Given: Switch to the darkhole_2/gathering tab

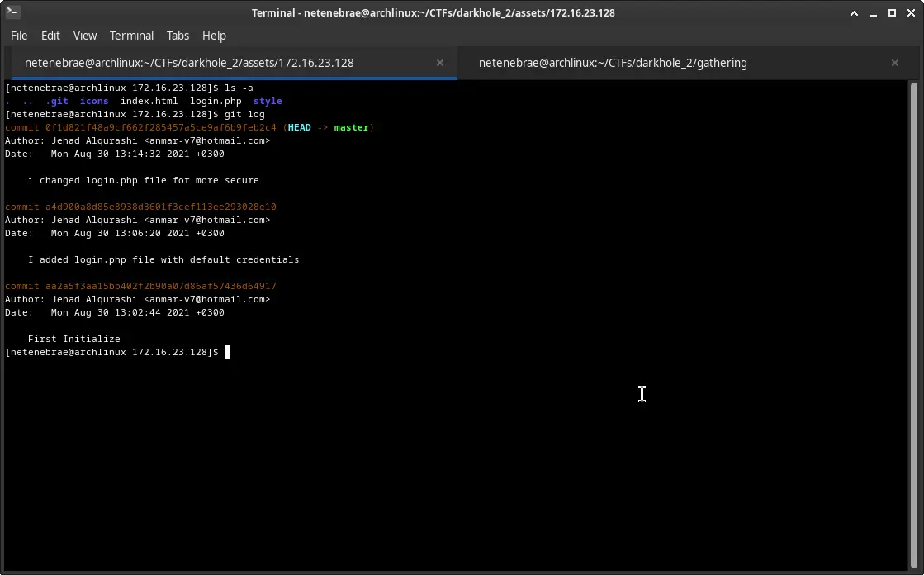Looking at the screenshot, I should (x=613, y=63).
